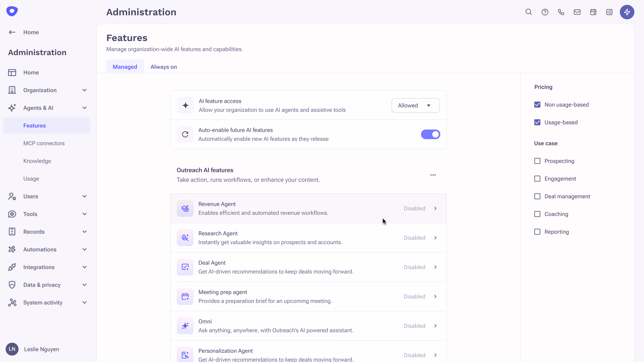
Task: Open the mail envelope icon
Action: [577, 12]
